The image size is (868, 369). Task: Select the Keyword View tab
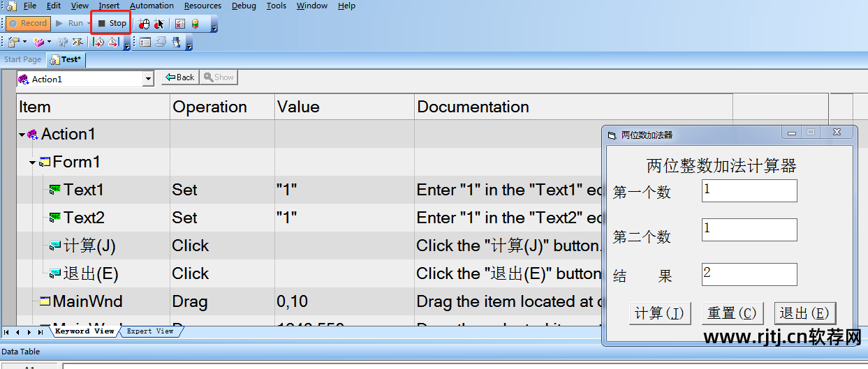pyautogui.click(x=84, y=331)
